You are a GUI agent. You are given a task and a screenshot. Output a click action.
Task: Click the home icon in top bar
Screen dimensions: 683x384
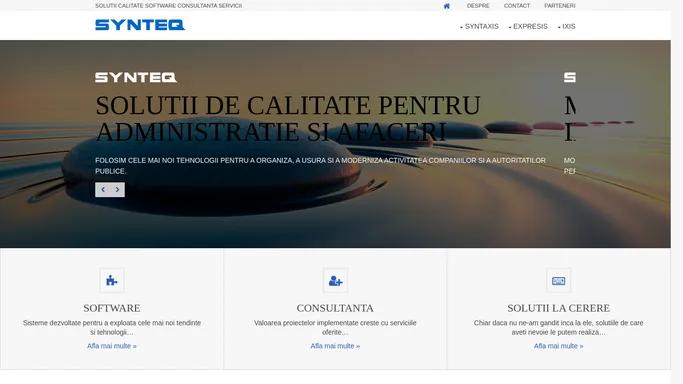pos(446,6)
